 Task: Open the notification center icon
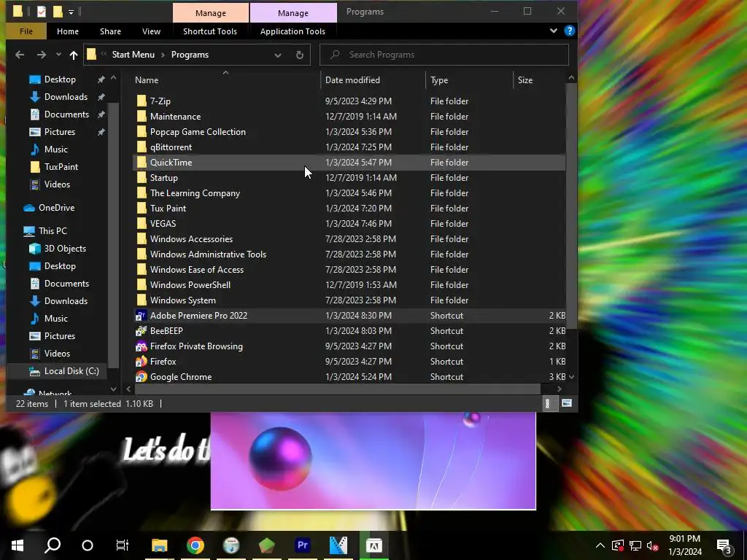(x=724, y=545)
